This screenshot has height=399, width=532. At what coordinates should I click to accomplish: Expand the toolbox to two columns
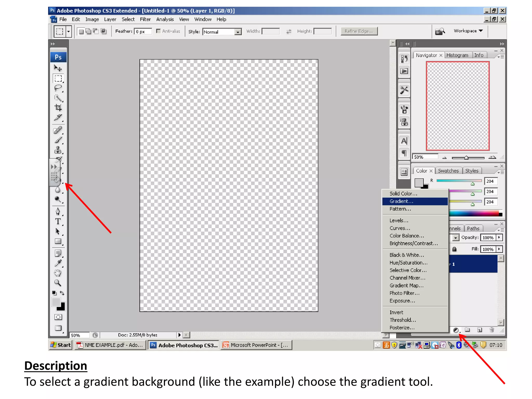click(x=53, y=44)
